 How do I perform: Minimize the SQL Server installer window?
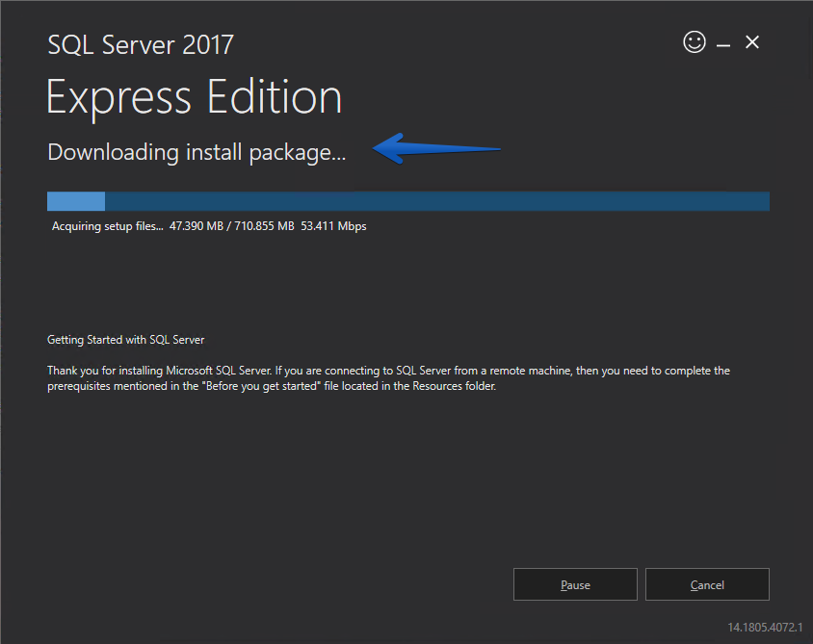723,45
